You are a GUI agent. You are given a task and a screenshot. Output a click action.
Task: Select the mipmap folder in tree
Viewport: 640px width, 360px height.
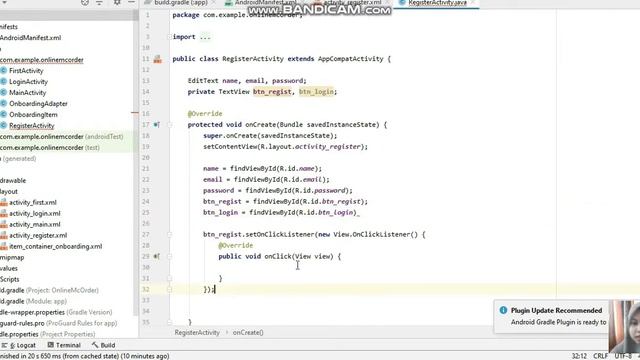coord(12,258)
